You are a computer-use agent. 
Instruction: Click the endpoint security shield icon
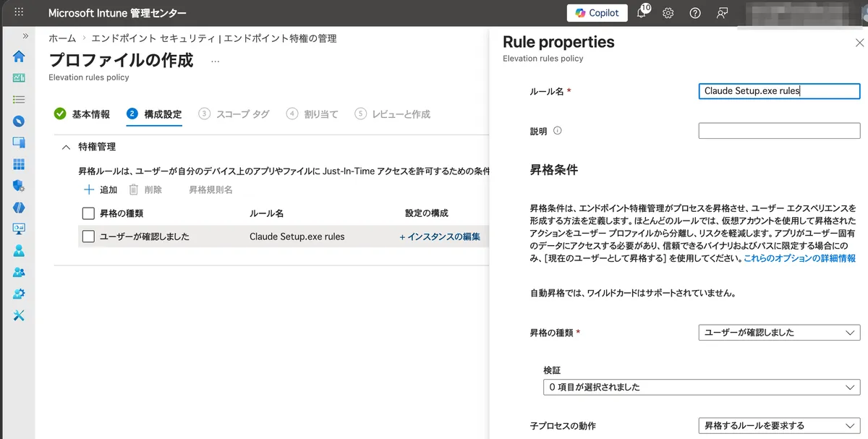[x=19, y=186]
